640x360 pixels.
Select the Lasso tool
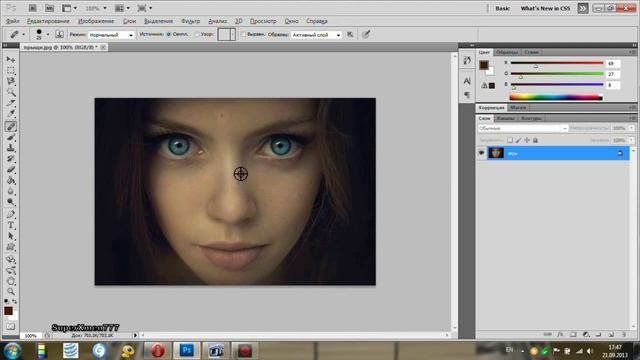[x=11, y=81]
